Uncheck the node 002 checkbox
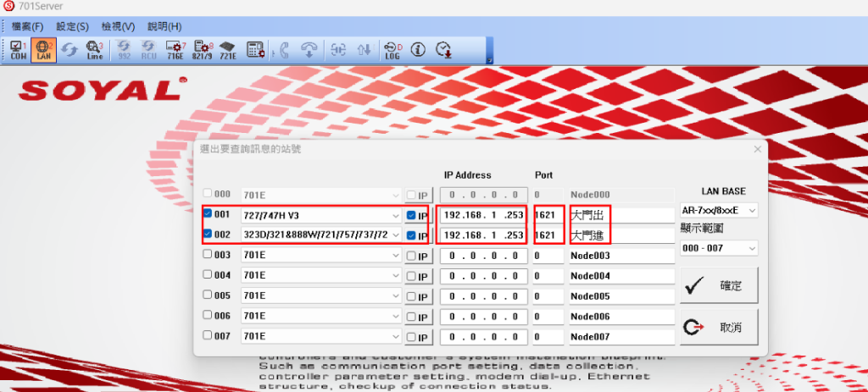The height and width of the screenshot is (392, 868). [x=208, y=234]
